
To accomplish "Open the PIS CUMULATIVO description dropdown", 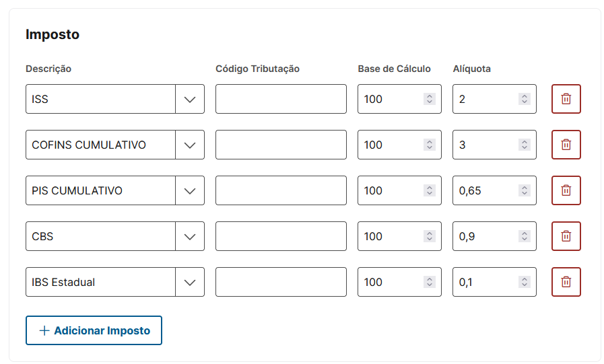I will coord(190,190).
